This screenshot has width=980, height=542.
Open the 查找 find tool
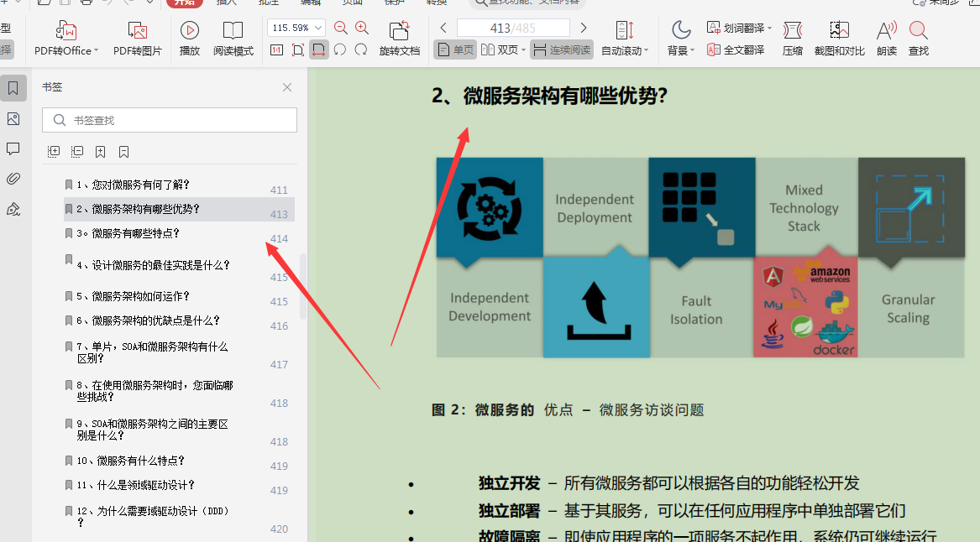click(919, 38)
